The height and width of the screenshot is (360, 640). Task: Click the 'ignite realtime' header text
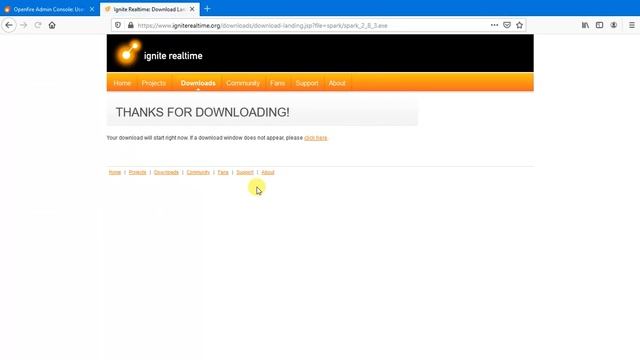(173, 56)
